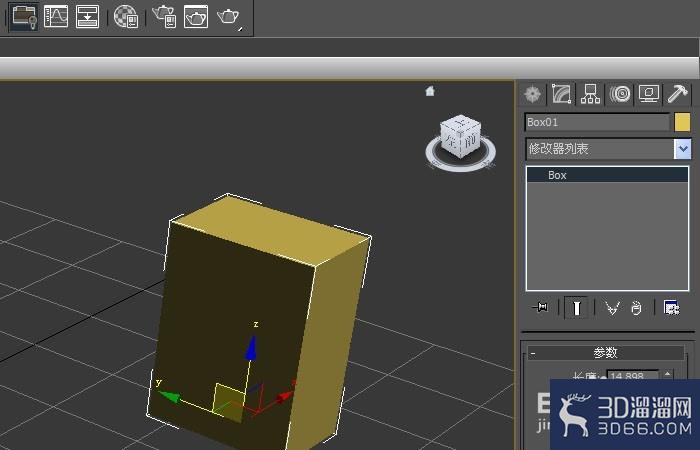
Task: Switch to the Modify command panel tab
Action: pos(562,94)
